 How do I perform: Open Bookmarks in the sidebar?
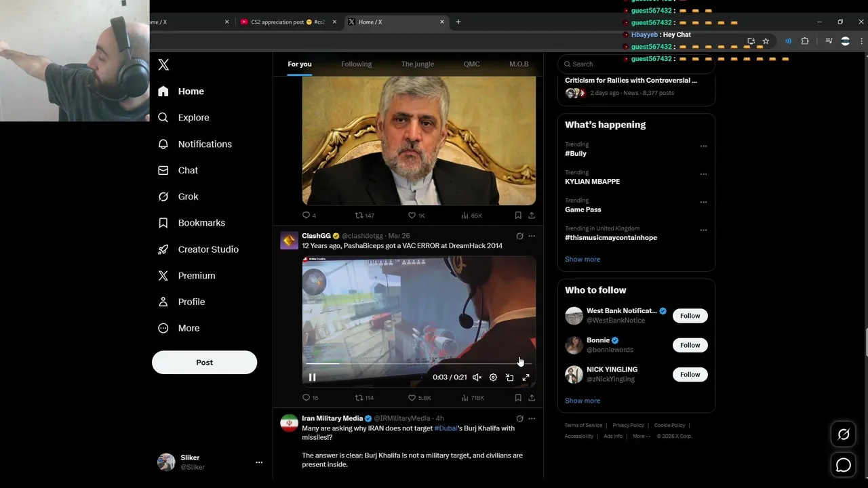pos(191,223)
